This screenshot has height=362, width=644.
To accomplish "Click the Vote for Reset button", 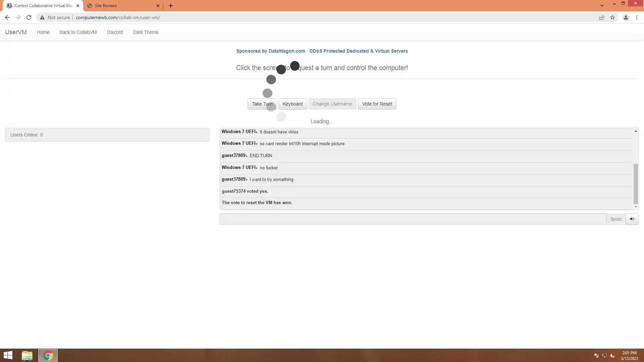I will 377,104.
